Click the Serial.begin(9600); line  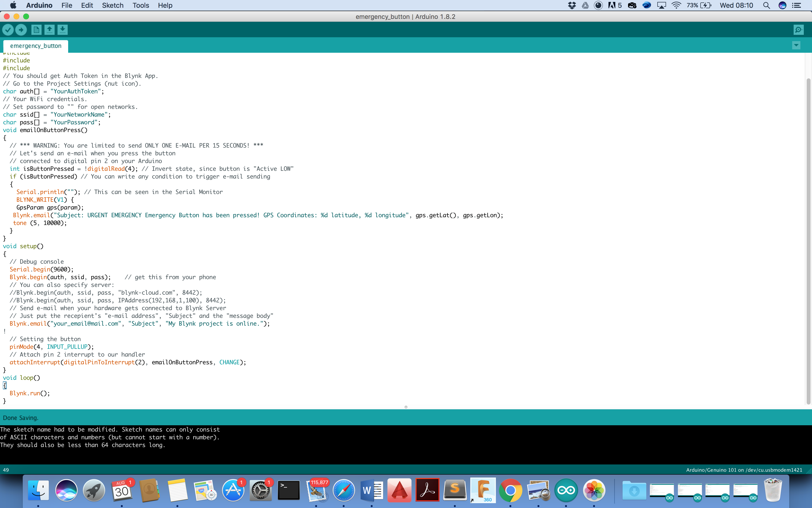pos(41,269)
